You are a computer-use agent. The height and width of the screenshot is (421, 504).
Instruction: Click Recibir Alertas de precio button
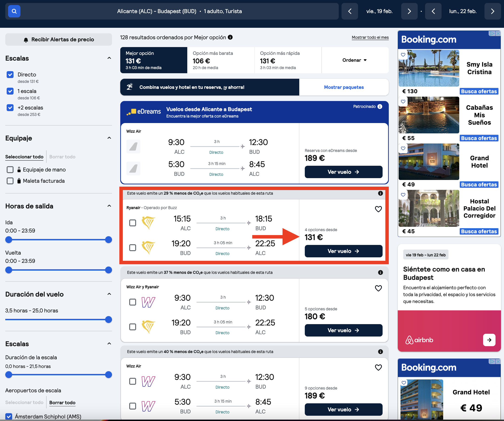[x=59, y=40]
